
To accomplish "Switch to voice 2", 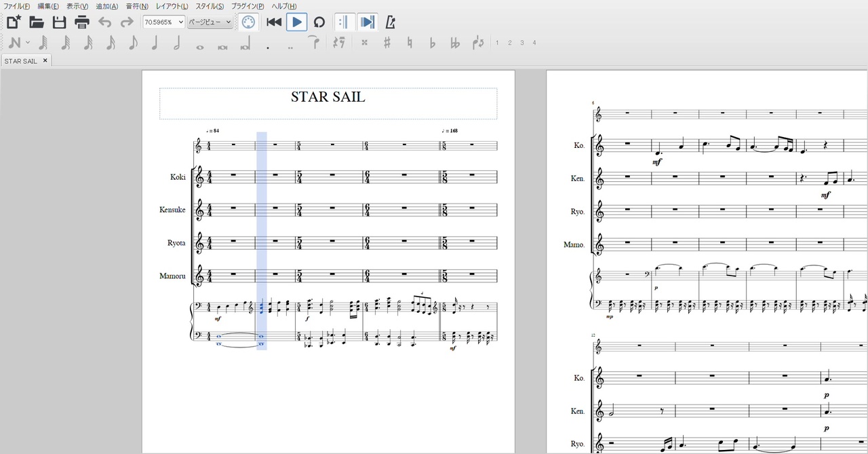I will click(x=509, y=43).
